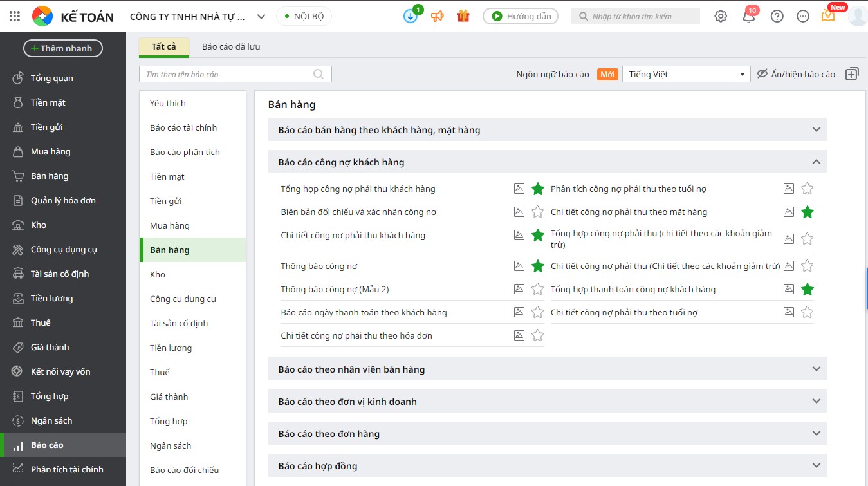The image size is (868, 486).
Task: Select Yêu thích report category
Action: pyautogui.click(x=193, y=103)
